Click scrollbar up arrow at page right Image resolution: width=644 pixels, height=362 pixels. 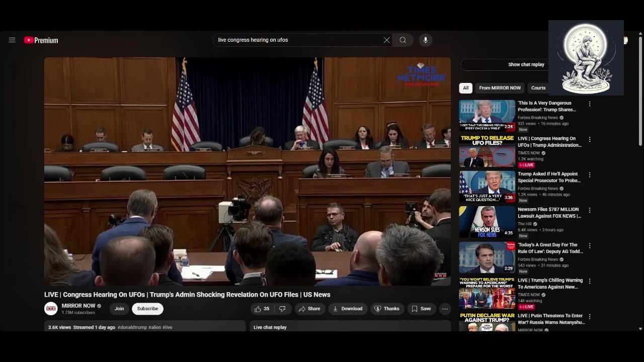coord(640,33)
